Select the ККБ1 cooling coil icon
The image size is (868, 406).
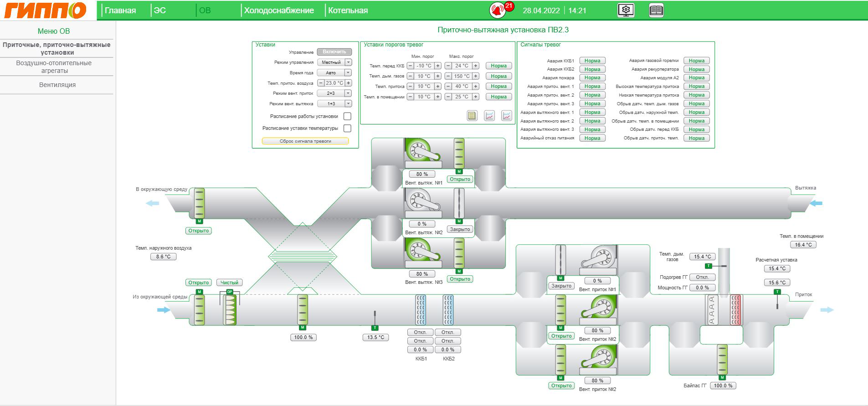pyautogui.click(x=421, y=310)
